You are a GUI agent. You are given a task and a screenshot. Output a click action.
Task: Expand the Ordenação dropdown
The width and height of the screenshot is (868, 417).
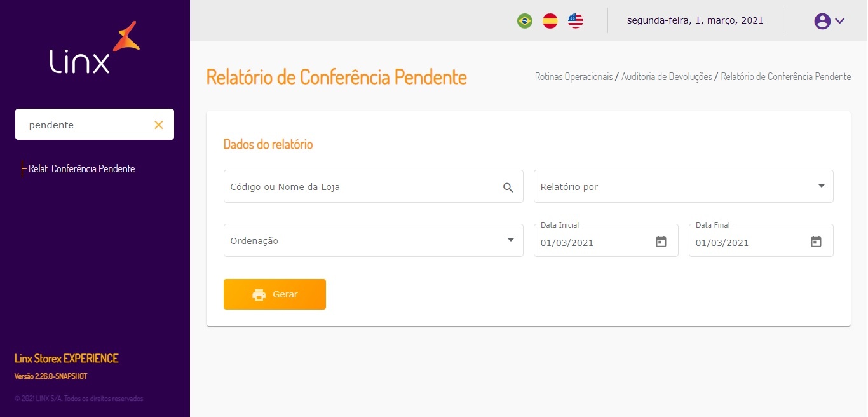click(x=511, y=240)
